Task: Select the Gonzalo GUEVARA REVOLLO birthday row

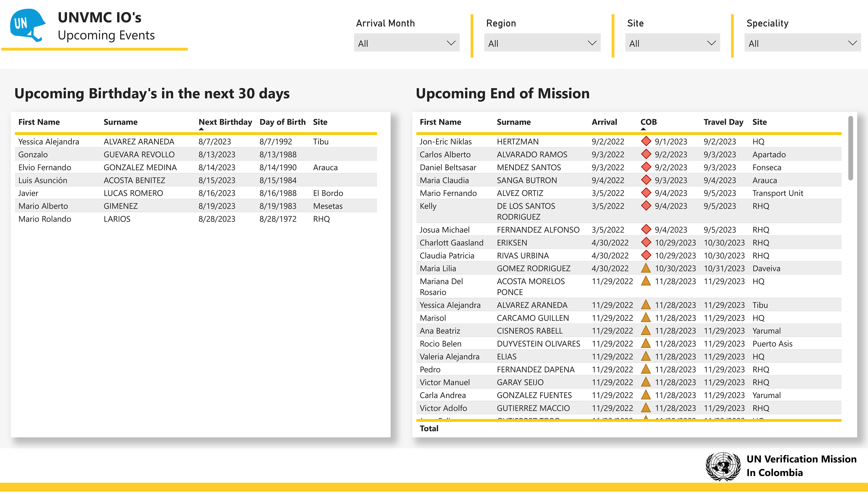Action: pos(196,154)
